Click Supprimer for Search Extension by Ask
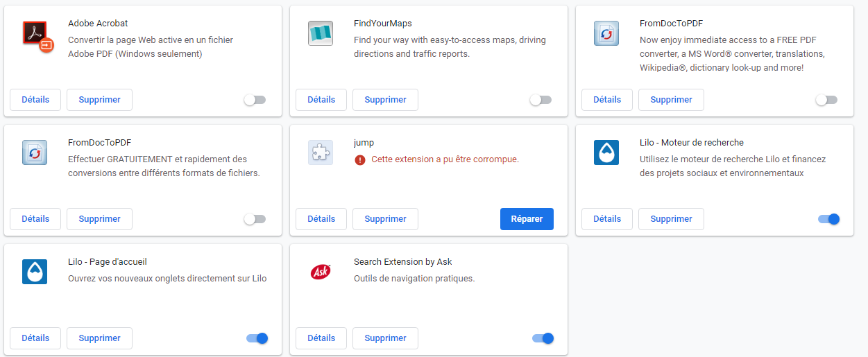The height and width of the screenshot is (357, 868). point(385,338)
